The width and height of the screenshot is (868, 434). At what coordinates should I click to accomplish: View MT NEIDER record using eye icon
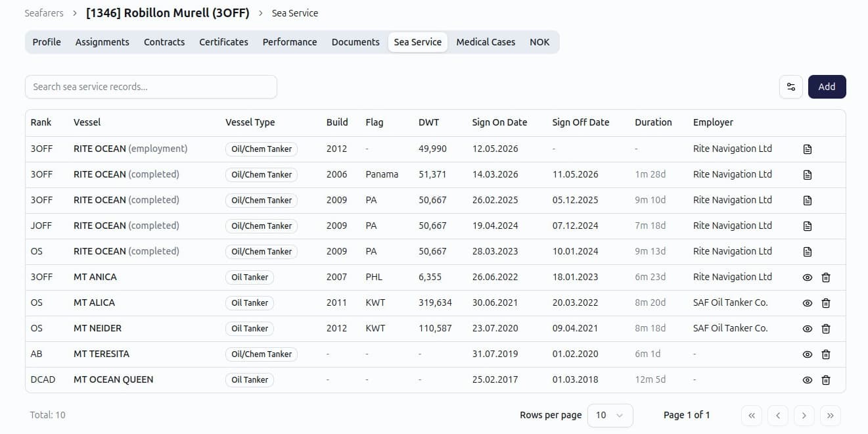(x=808, y=329)
